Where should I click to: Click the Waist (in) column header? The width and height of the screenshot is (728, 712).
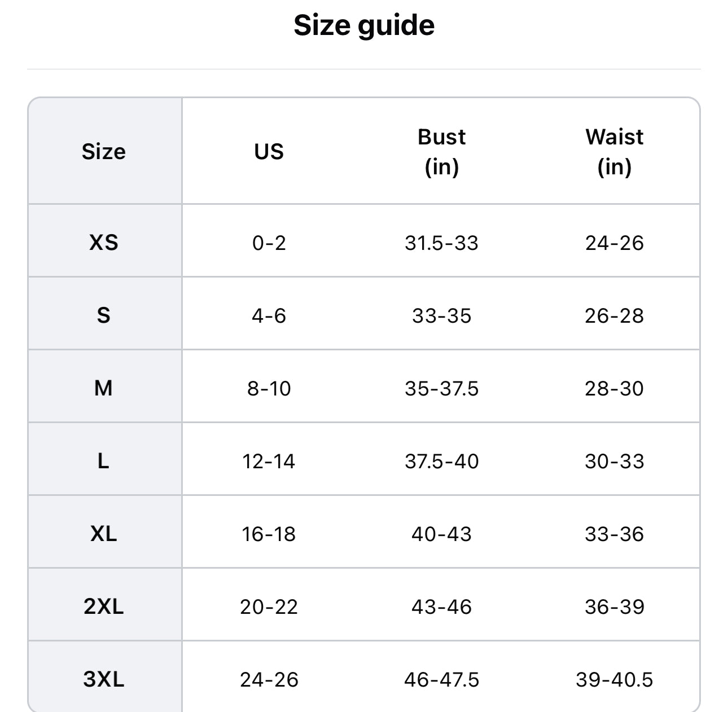tap(614, 152)
